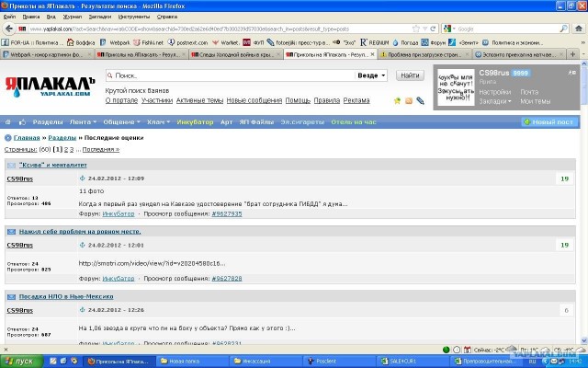
Task: Click the page vertical scrollbar down arrow
Action: [x=584, y=341]
